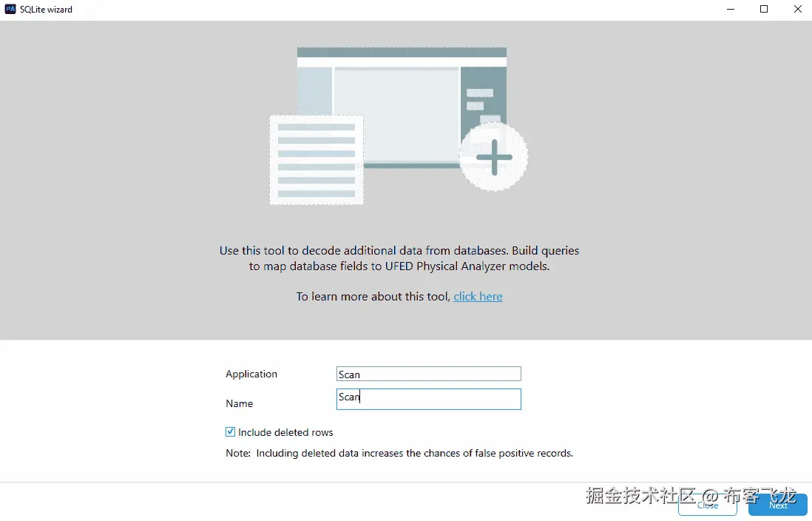Minimize the SQLite wizard window
Image resolution: width=812 pixels, height=521 pixels.
pyautogui.click(x=730, y=10)
